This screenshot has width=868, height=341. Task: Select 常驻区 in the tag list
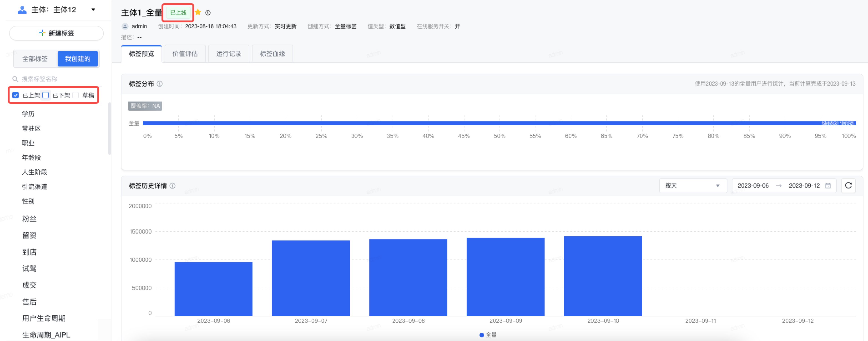click(31, 129)
